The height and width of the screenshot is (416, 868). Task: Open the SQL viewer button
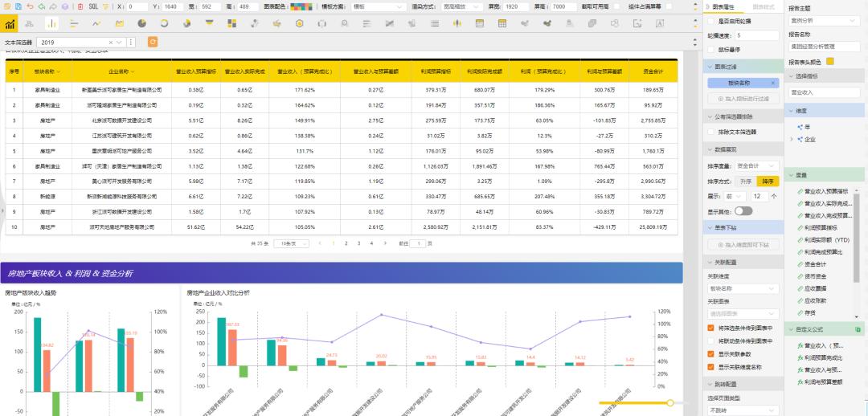point(93,6)
